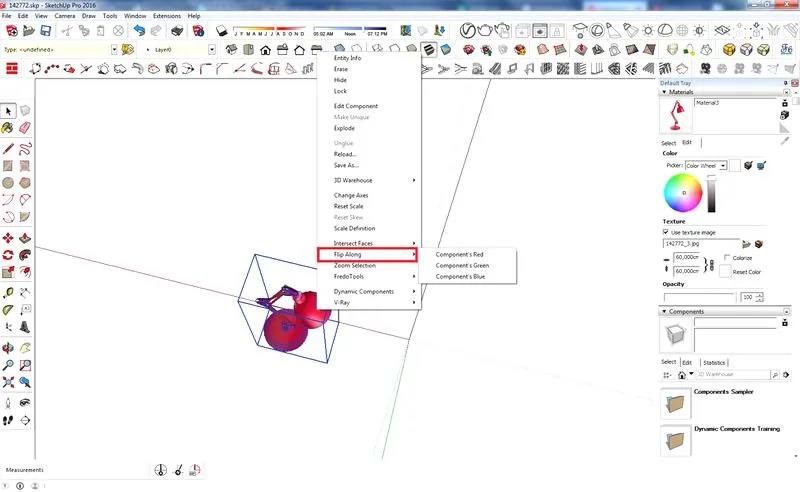The width and height of the screenshot is (800, 492).
Task: Expand the Intersect Faces submenu
Action: click(x=368, y=243)
